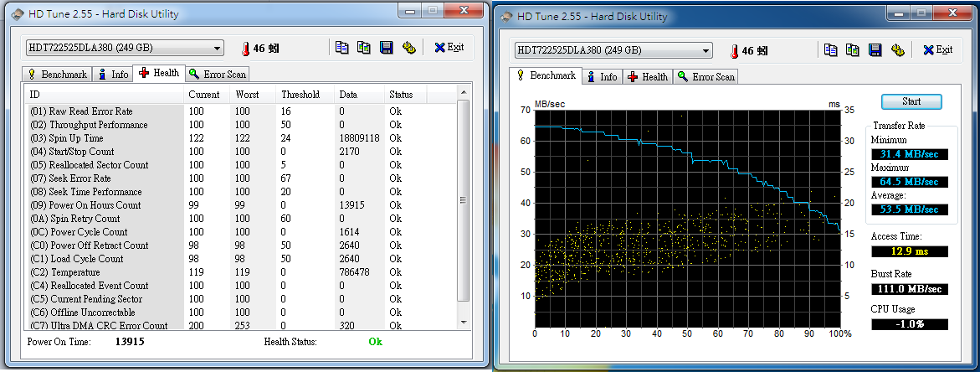Click save screenshot floppy icon in left window
This screenshot has width=980, height=372.
386,48
